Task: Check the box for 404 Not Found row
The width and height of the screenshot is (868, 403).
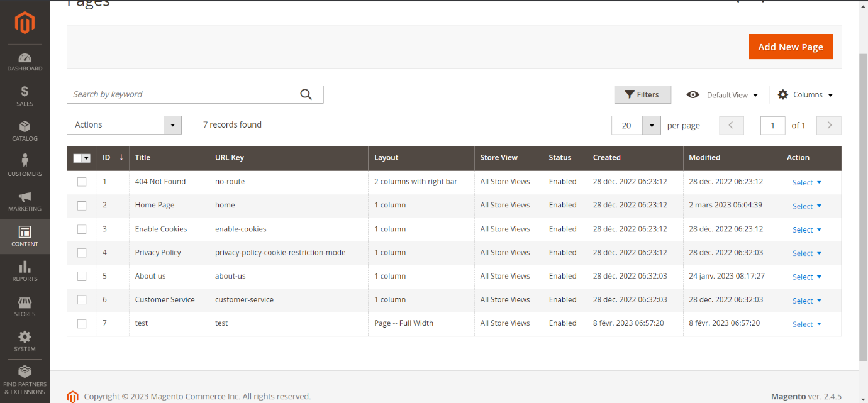Action: click(82, 182)
